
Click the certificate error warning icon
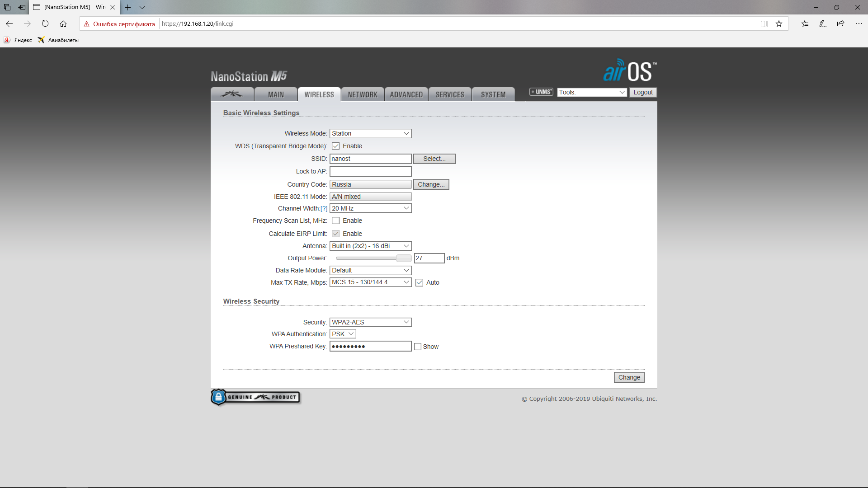coord(87,24)
